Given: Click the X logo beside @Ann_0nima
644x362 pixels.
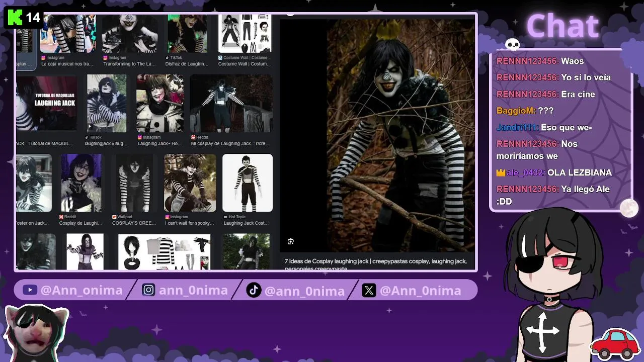Looking at the screenshot, I should (369, 290).
